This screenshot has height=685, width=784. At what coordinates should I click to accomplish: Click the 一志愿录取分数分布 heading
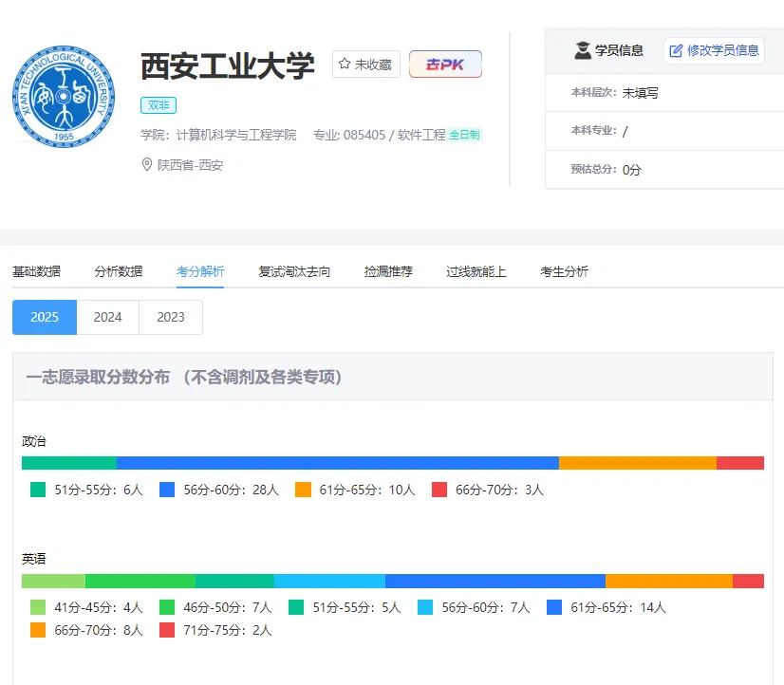(183, 377)
